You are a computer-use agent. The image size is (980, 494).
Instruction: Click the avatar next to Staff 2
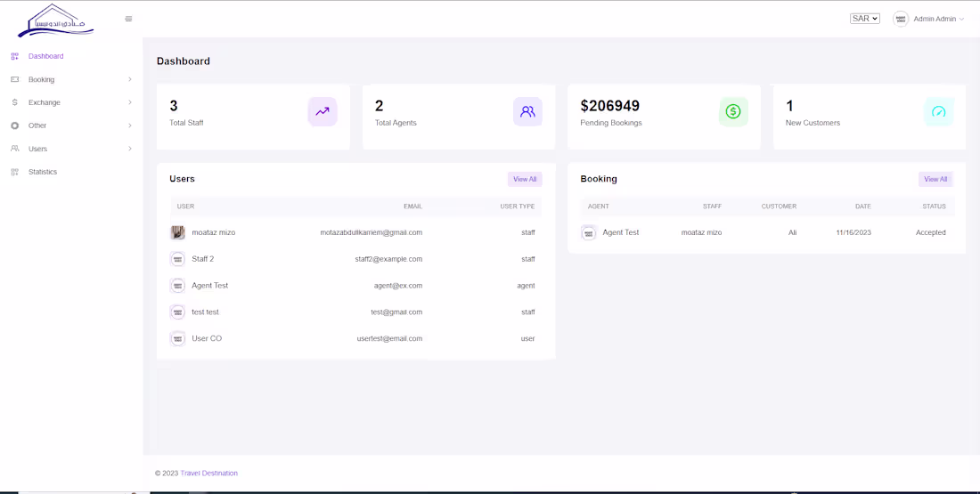[177, 259]
